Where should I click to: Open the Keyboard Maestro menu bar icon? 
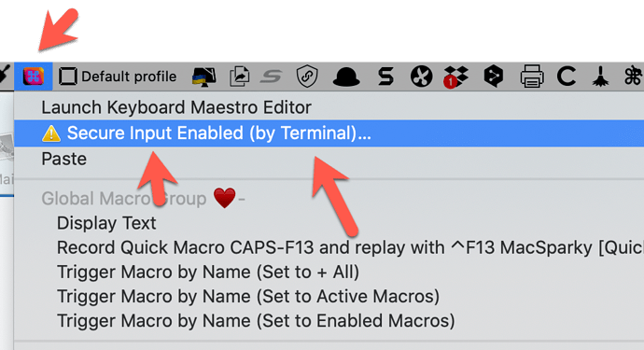click(x=34, y=77)
